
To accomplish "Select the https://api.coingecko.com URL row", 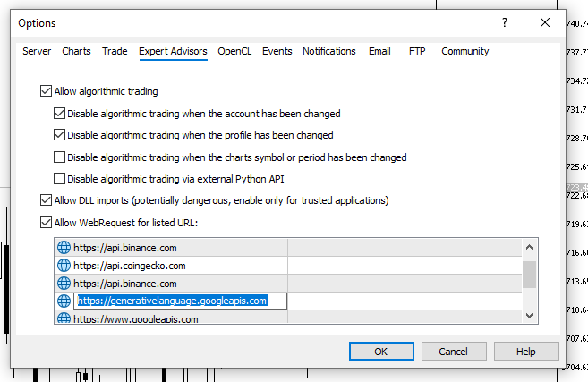I will tap(288, 266).
